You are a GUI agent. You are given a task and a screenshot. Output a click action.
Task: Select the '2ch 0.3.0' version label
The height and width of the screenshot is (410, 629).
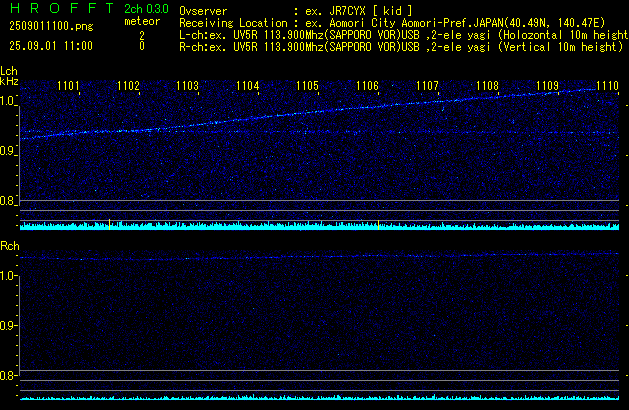tap(146, 9)
